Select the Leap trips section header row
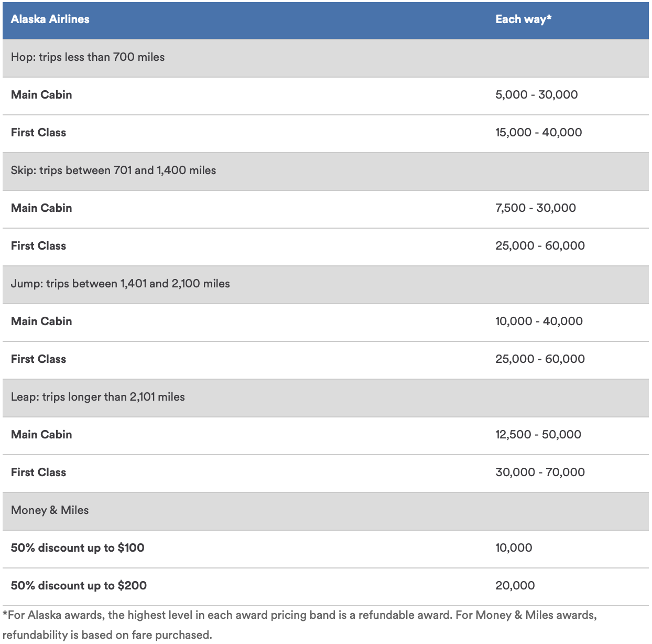Viewport: 652px width, 644px height. [97, 397]
